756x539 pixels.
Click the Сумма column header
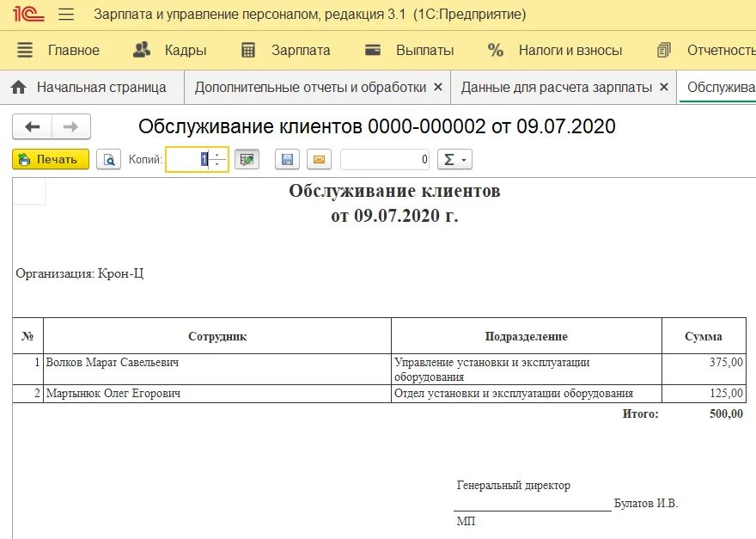point(704,336)
